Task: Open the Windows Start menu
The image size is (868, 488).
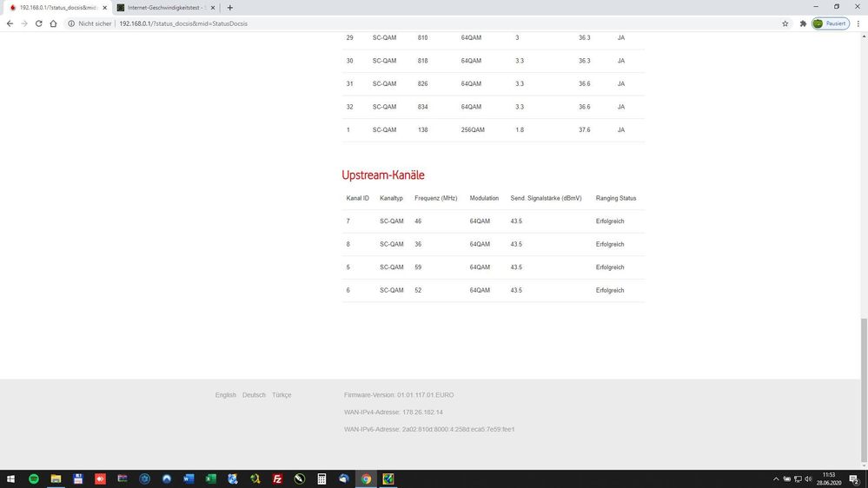Action: 10,478
